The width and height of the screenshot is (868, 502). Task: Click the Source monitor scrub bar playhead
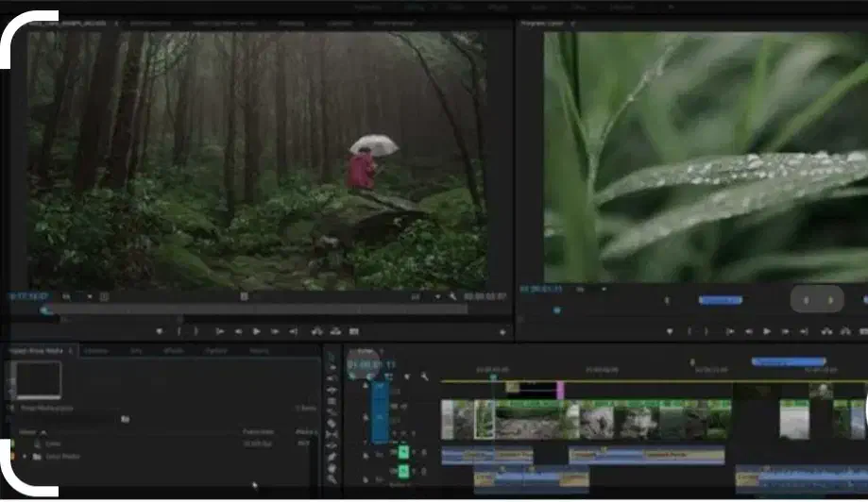pyautogui.click(x=43, y=310)
